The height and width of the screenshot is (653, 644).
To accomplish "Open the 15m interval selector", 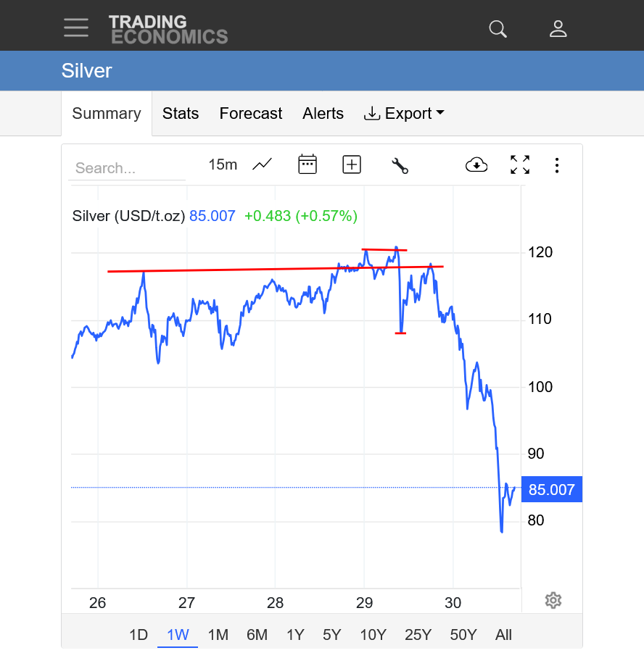I will coord(223,165).
